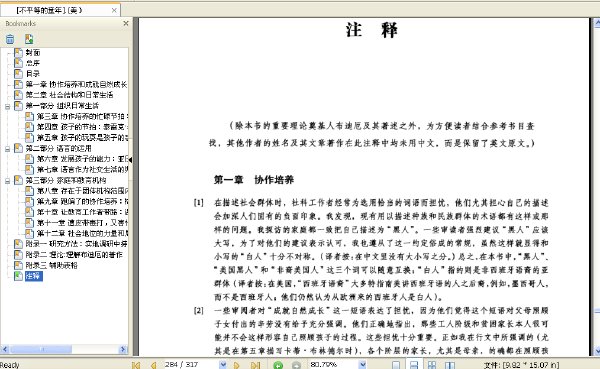Click the document scrollbar up arrow
The image size is (600, 369).
pyautogui.click(x=597, y=23)
